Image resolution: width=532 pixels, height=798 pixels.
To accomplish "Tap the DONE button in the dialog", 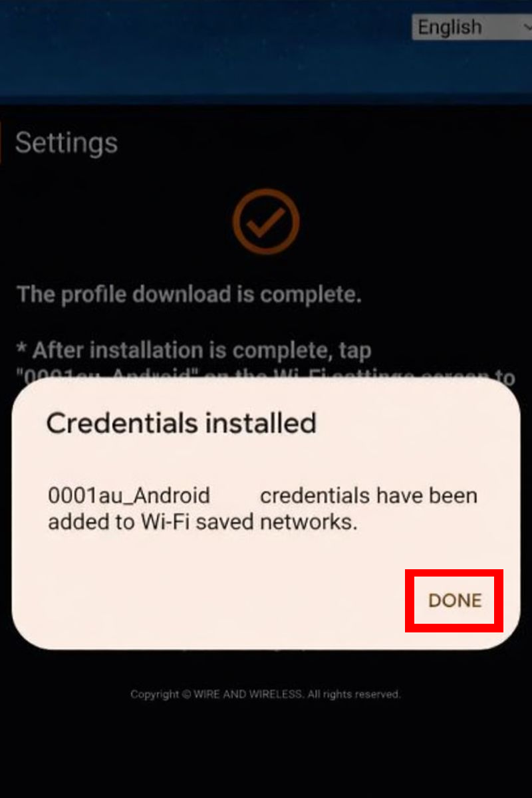I will pos(455,600).
